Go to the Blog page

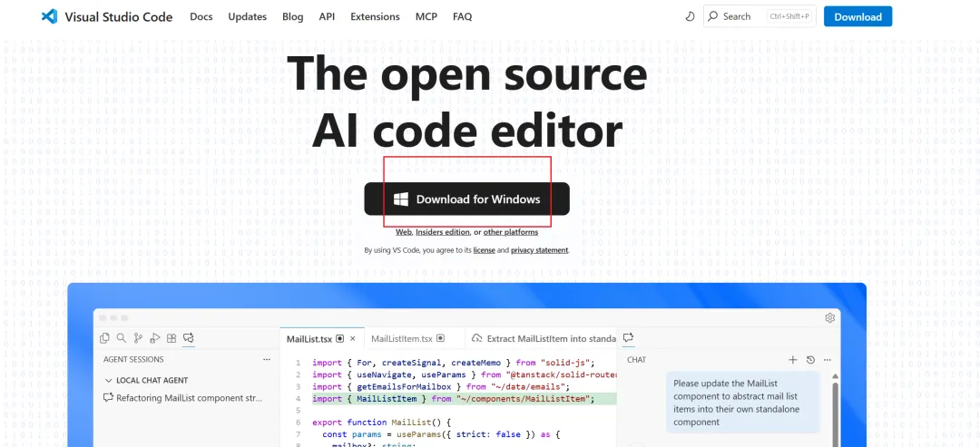292,17
